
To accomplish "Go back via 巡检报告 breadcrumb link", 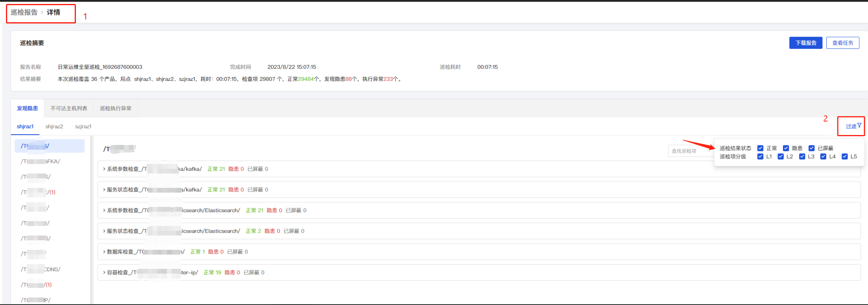I will pyautogui.click(x=24, y=12).
